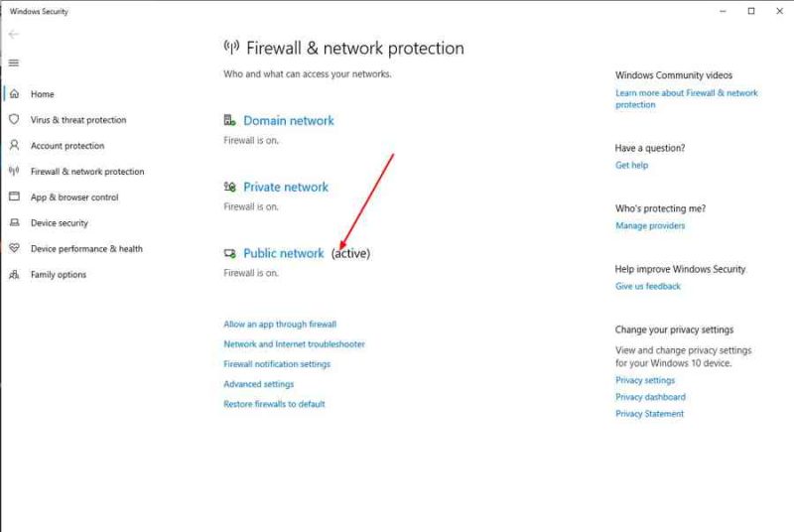Open Private network settings
Image resolution: width=794 pixels, height=532 pixels.
[x=286, y=187]
